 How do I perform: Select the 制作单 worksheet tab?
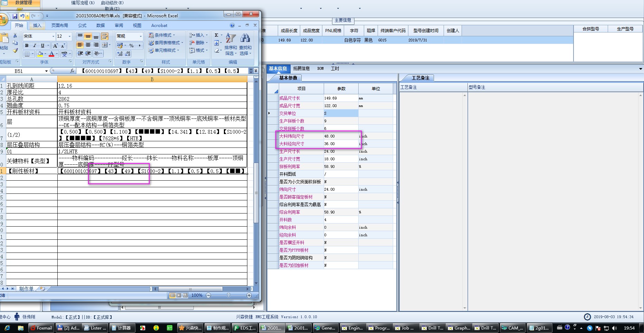[26, 289]
